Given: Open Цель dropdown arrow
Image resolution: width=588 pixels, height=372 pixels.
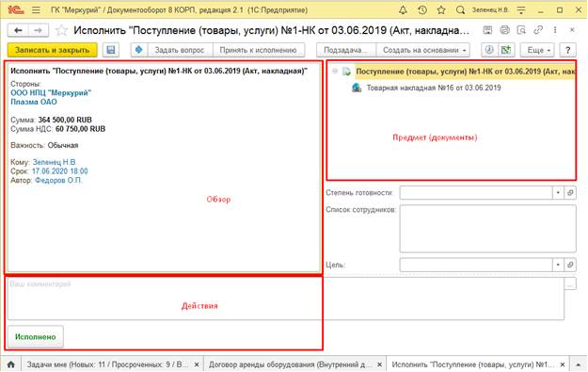Looking at the screenshot, I should click(x=558, y=265).
